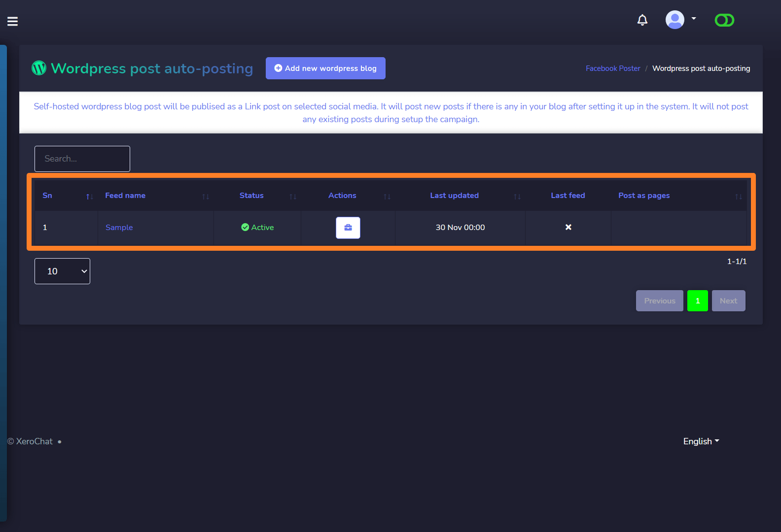Click the Sn value 1 cell
Image resolution: width=781 pixels, height=532 pixels.
pyautogui.click(x=66, y=228)
